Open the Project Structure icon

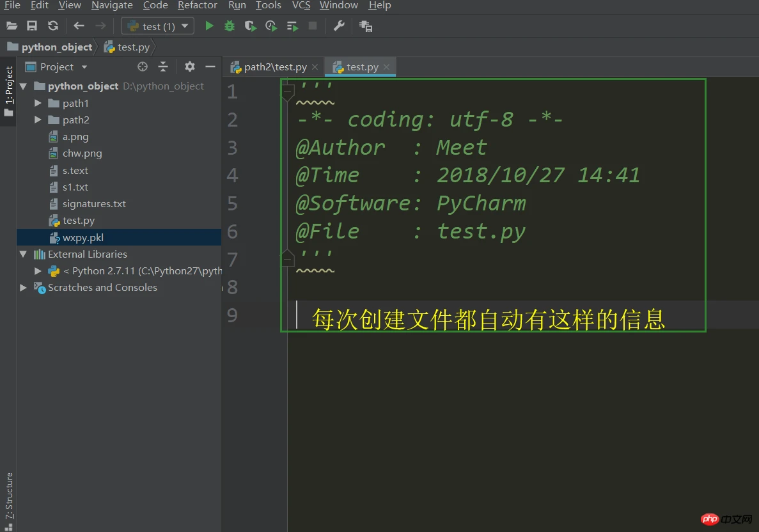click(366, 26)
